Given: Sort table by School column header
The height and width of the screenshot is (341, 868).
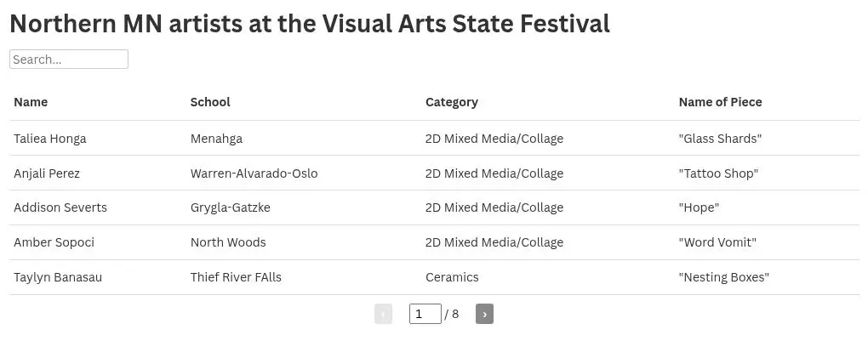Looking at the screenshot, I should click(x=210, y=102).
